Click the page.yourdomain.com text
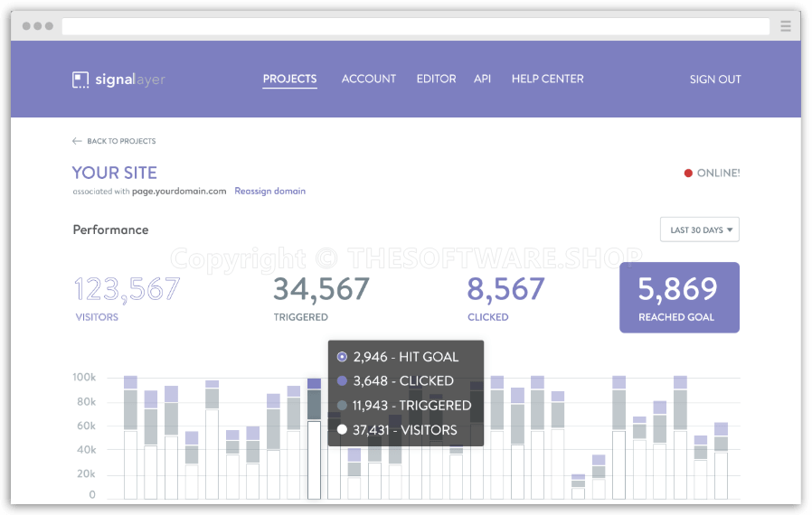 pos(179,191)
